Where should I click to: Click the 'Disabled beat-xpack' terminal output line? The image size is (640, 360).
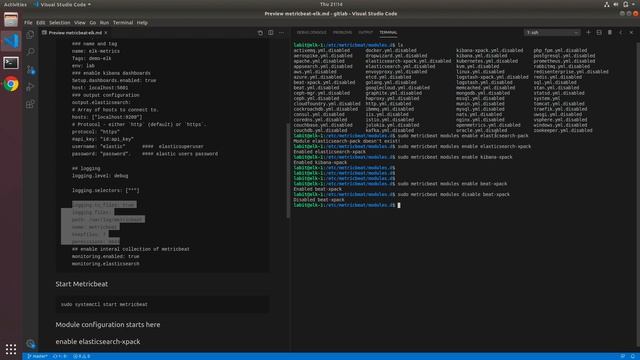(x=319, y=200)
